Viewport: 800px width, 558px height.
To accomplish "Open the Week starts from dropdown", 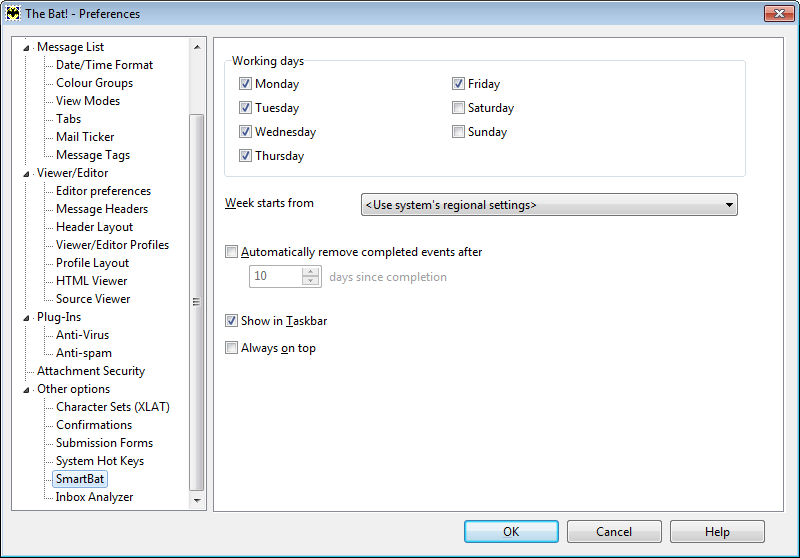I will pos(549,205).
